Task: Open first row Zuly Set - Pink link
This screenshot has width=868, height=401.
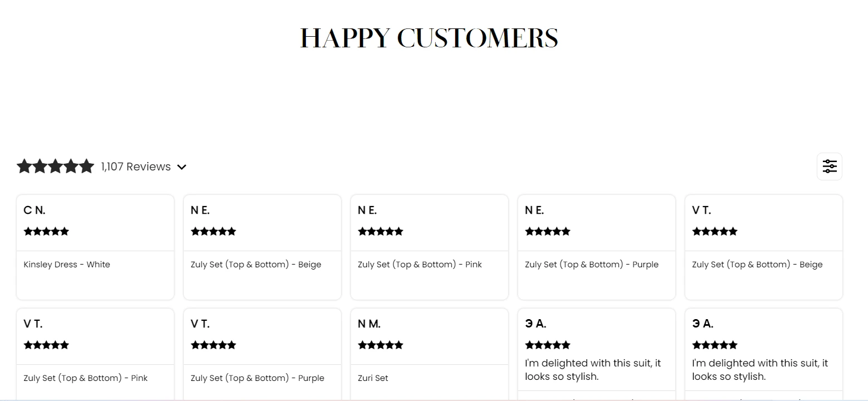Action: pyautogui.click(x=420, y=265)
